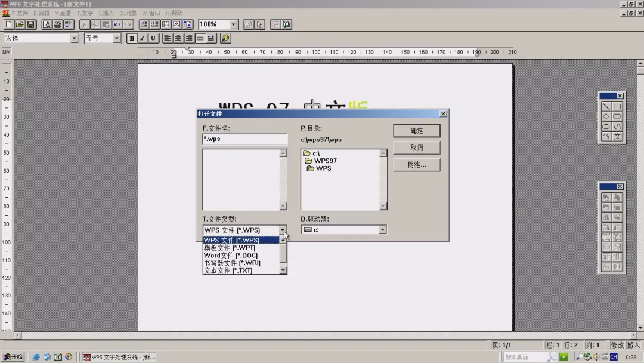Open the T.文字 menu
Viewport: 644px width, 363px height.
pos(85,13)
